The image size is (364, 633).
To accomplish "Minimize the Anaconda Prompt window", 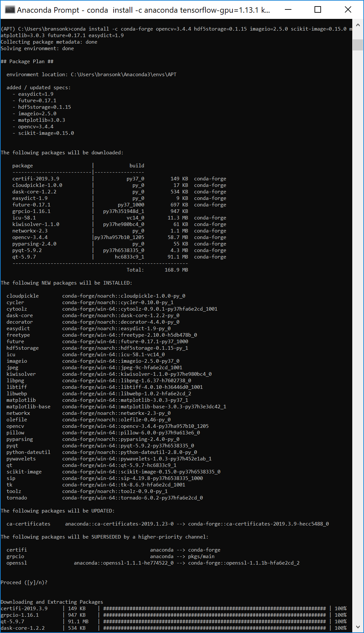I will [x=288, y=10].
